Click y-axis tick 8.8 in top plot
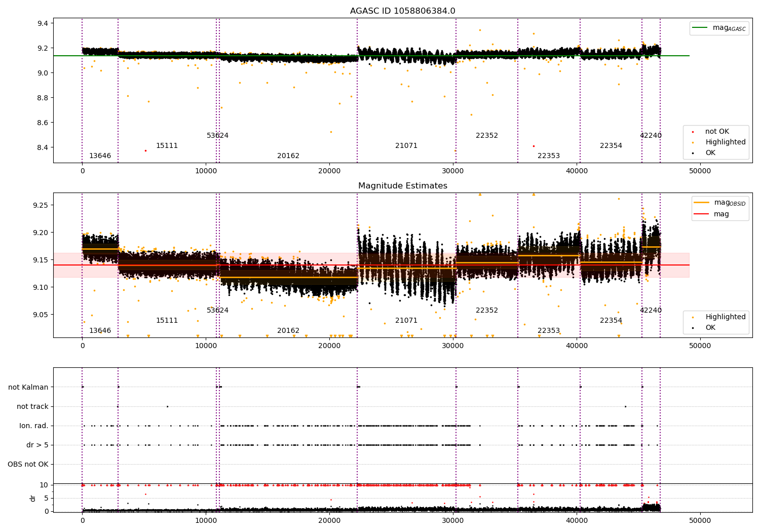 coord(43,98)
